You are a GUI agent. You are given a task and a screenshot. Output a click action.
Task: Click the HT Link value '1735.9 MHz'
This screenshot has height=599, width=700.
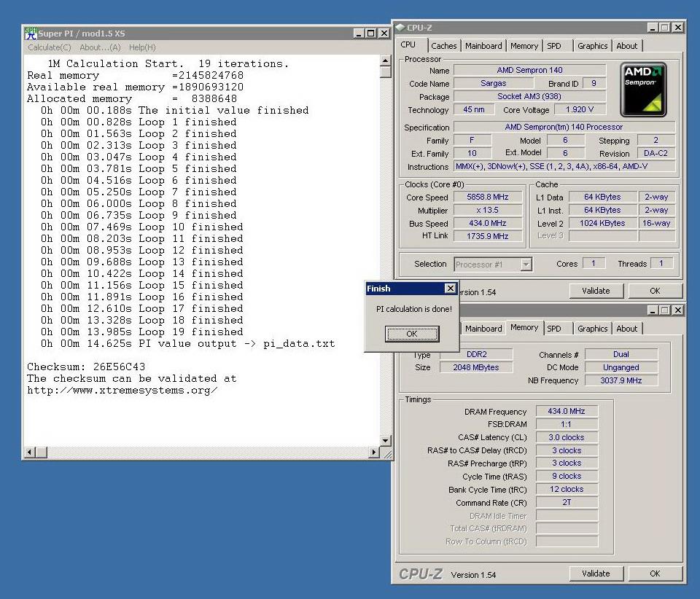[488, 236]
